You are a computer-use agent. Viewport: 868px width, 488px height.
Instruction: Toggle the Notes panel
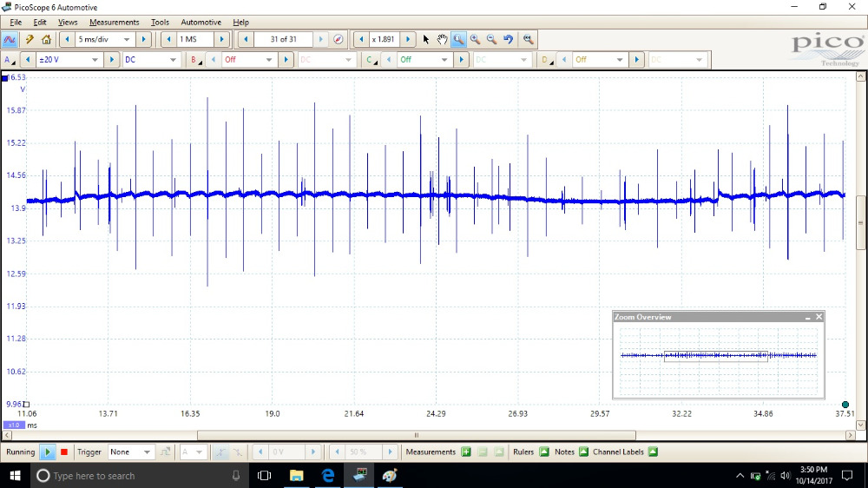pyautogui.click(x=583, y=452)
